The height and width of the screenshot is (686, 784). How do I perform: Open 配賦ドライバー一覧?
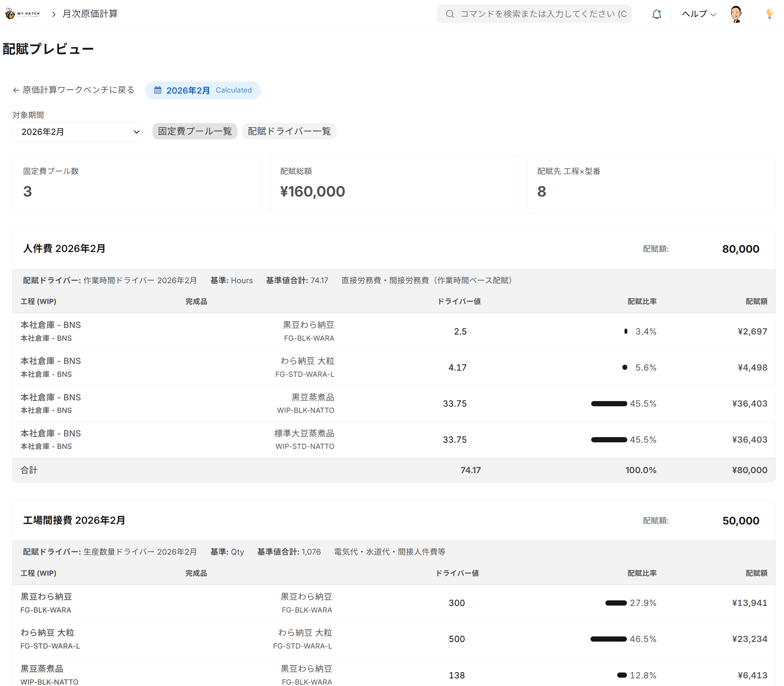coord(289,131)
